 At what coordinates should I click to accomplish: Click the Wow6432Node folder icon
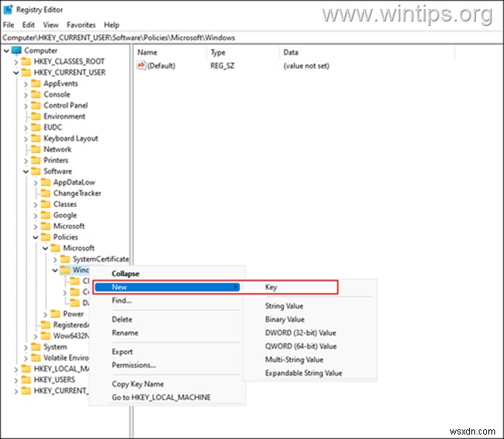tap(46, 336)
